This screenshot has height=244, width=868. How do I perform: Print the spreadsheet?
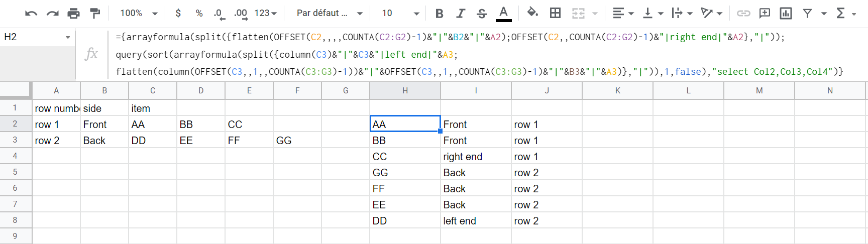pos(74,14)
